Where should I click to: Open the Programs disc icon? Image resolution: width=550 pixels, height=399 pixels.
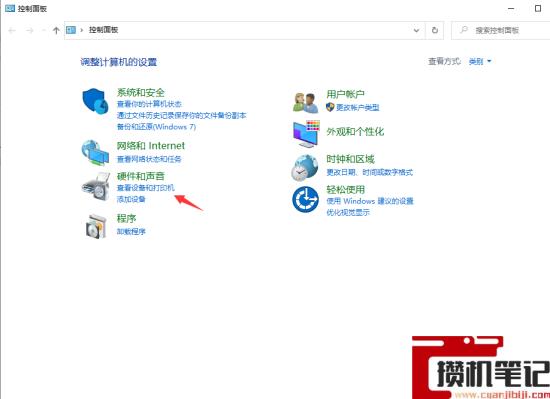pyautogui.click(x=96, y=226)
